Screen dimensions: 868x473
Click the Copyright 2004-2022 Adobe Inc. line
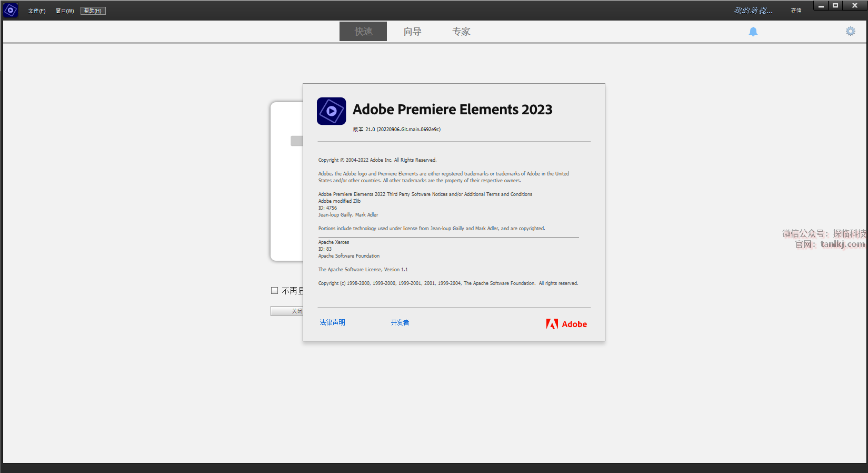(x=377, y=160)
